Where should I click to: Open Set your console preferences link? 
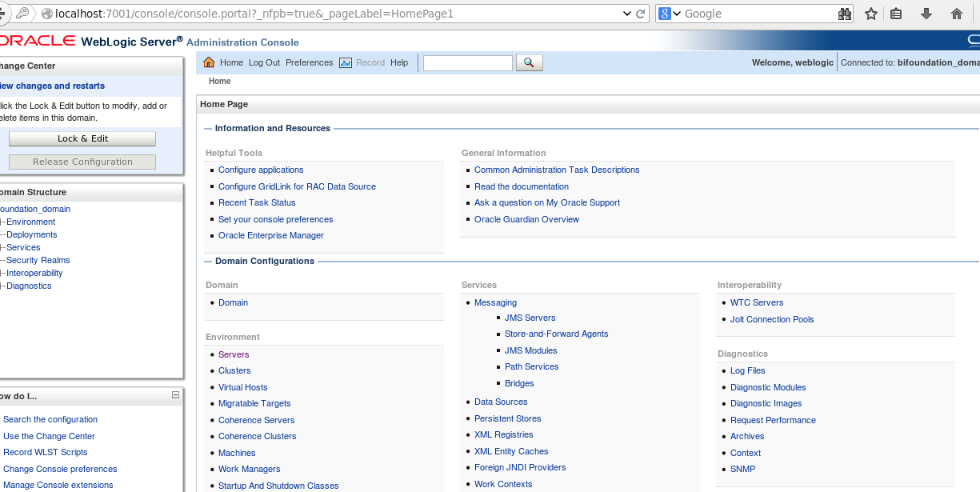coord(275,219)
